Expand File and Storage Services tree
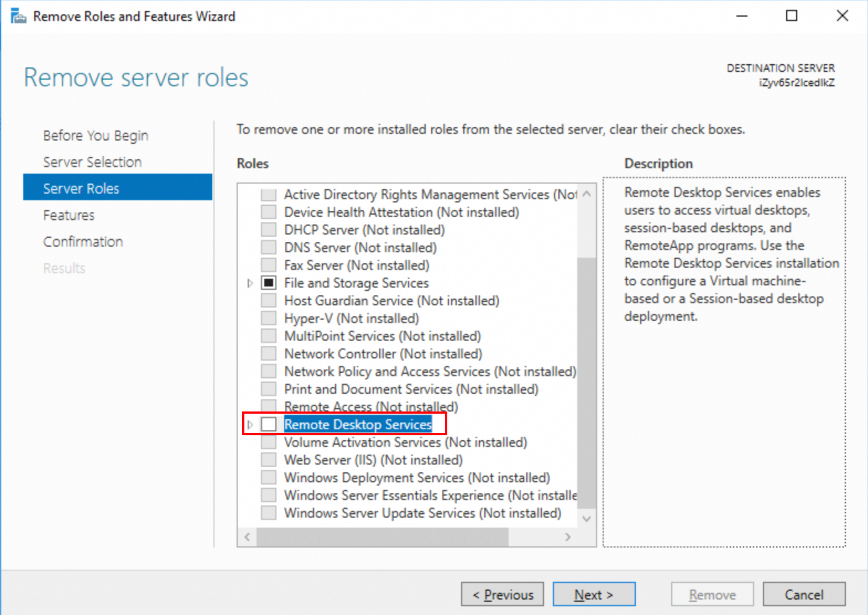The image size is (868, 615). click(250, 283)
